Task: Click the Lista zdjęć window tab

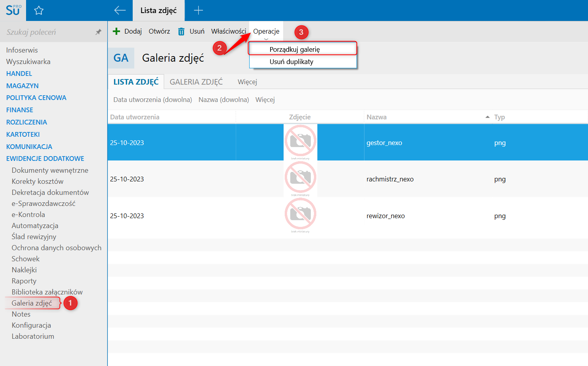Action: (158, 11)
